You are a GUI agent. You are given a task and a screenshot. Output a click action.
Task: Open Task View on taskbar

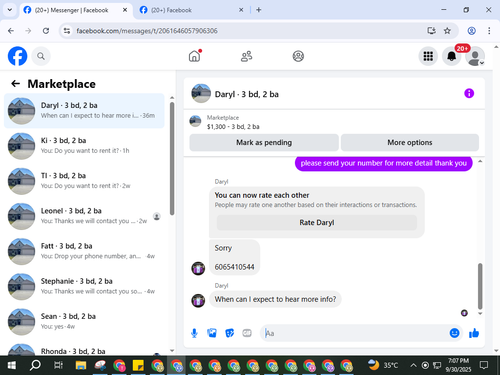pos(58,365)
